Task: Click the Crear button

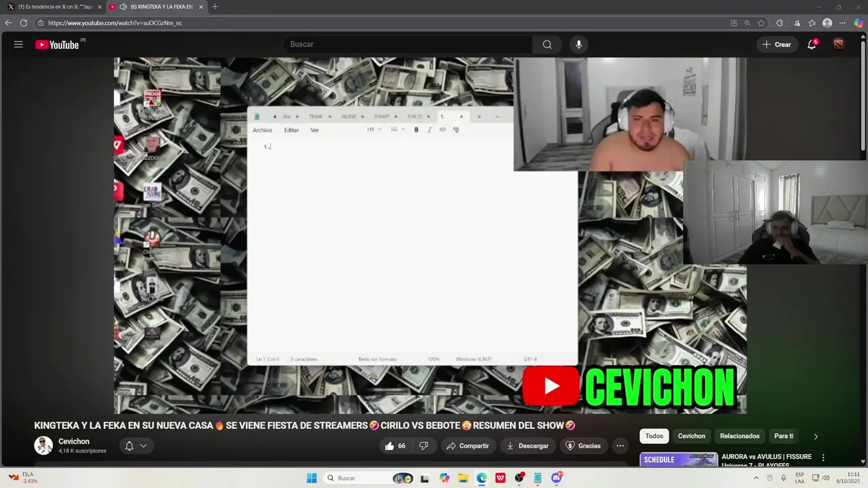Action: (777, 45)
